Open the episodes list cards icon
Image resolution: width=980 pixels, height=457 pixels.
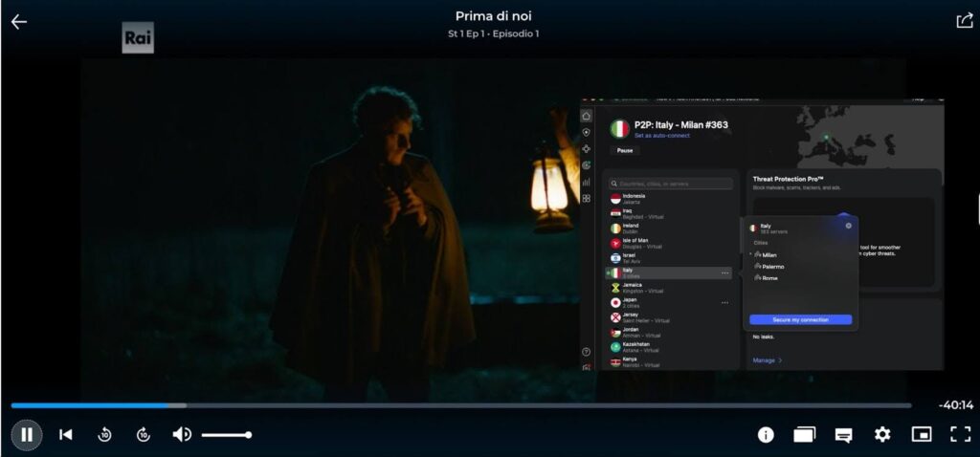(x=804, y=434)
